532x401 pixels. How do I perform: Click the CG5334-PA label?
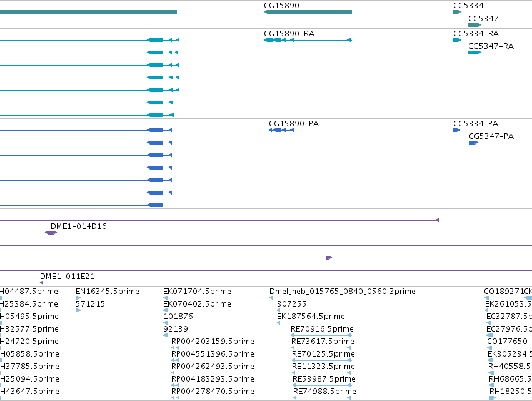(476, 124)
